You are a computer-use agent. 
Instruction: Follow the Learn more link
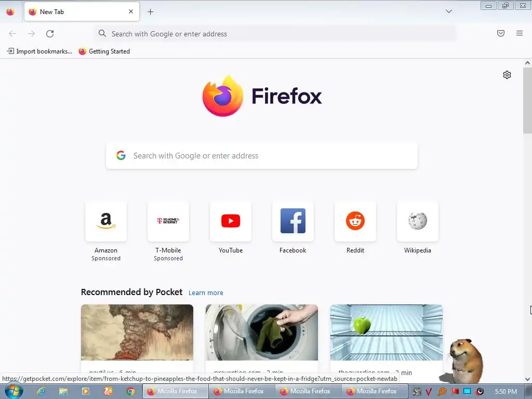tap(206, 293)
